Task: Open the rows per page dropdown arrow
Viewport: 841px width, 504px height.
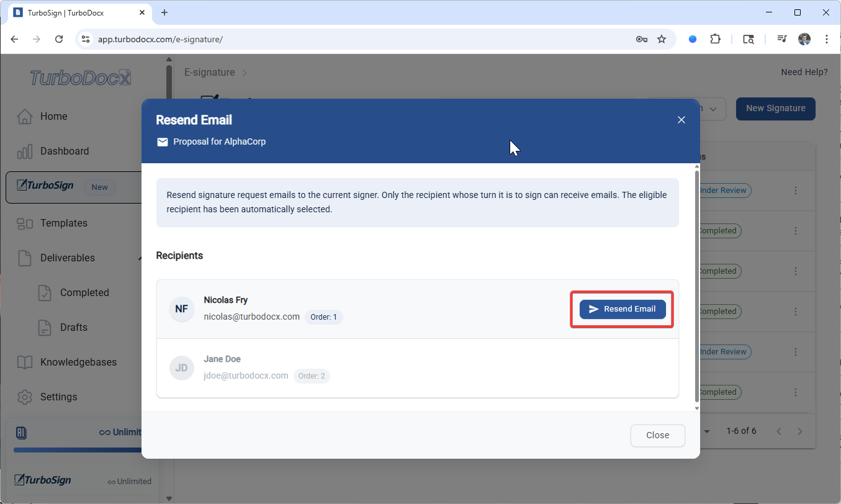Action: [706, 431]
